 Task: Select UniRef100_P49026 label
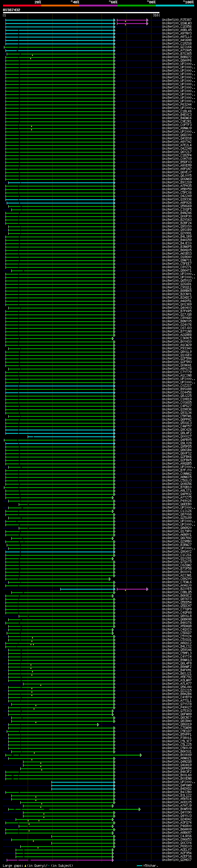(176, 501)
